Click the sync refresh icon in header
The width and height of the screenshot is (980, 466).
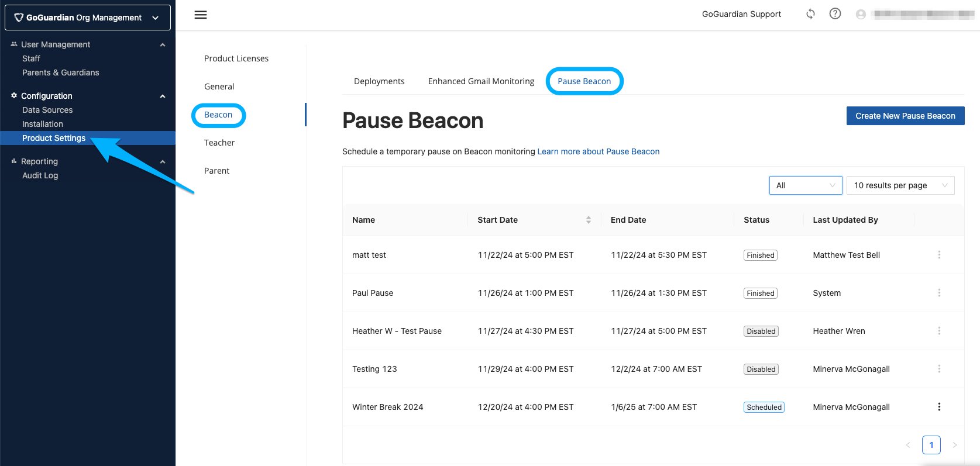[x=810, y=14]
